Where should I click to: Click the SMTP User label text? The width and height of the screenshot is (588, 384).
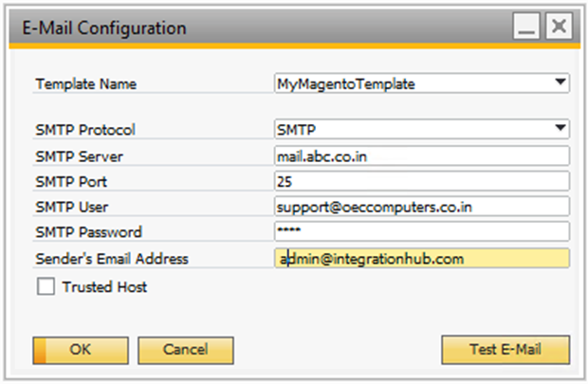point(73,207)
